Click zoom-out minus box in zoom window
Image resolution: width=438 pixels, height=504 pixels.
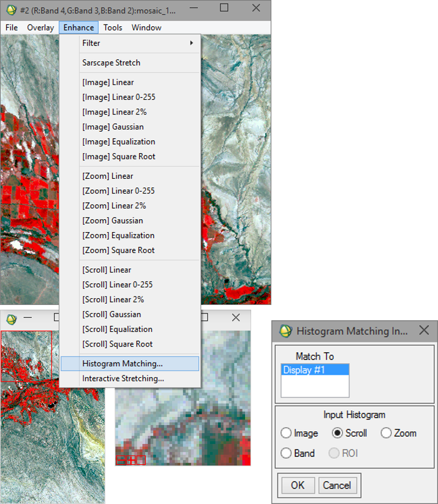(x=121, y=461)
